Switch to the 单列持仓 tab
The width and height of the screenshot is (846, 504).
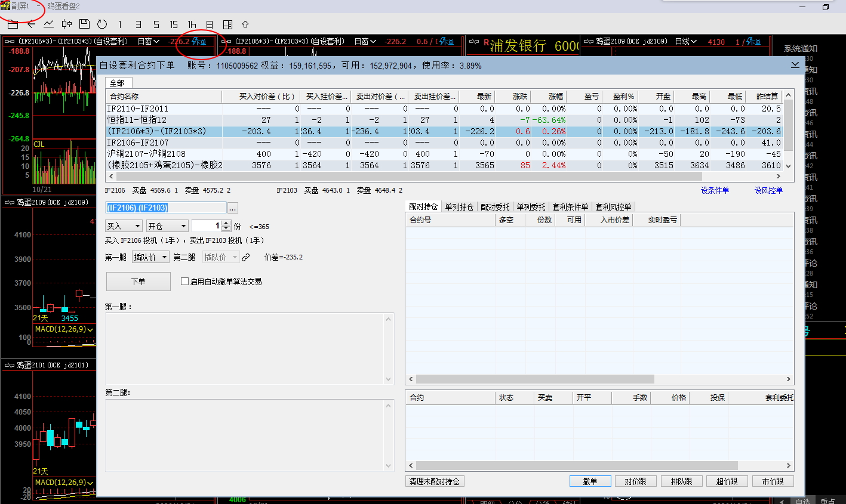[x=459, y=207]
